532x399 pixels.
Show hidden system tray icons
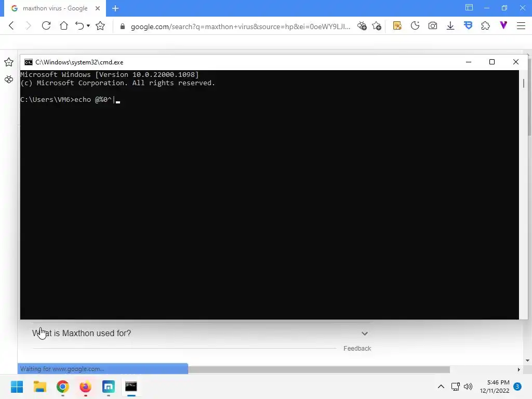pos(441,387)
